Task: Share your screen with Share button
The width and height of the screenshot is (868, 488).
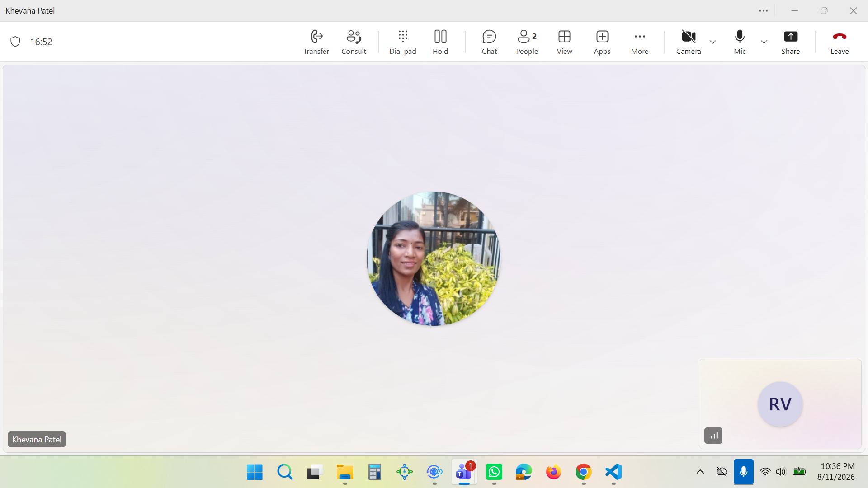Action: pyautogui.click(x=790, y=42)
